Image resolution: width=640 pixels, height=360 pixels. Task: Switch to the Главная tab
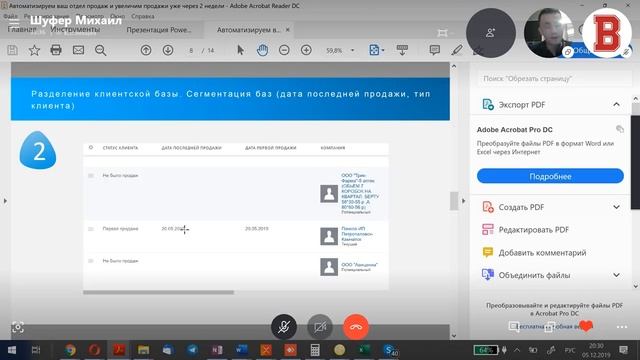tap(22, 29)
